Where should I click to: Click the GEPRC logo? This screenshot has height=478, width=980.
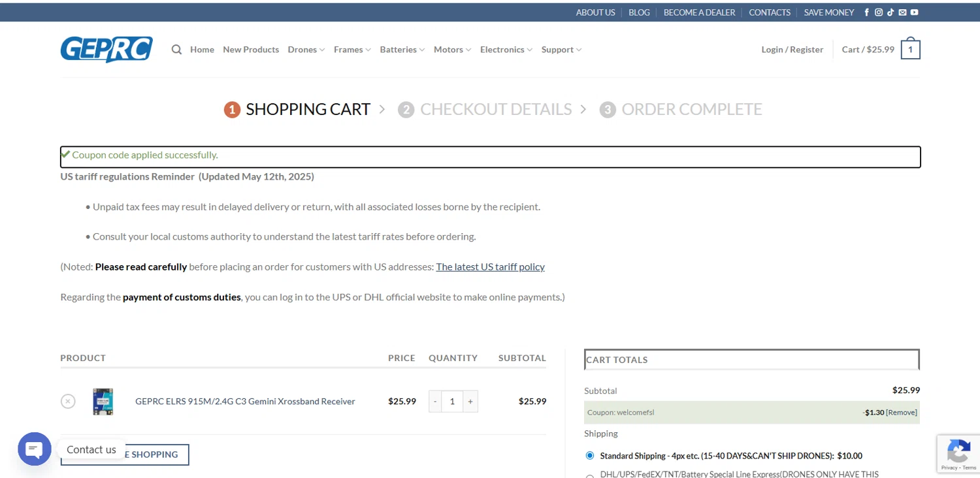point(106,50)
